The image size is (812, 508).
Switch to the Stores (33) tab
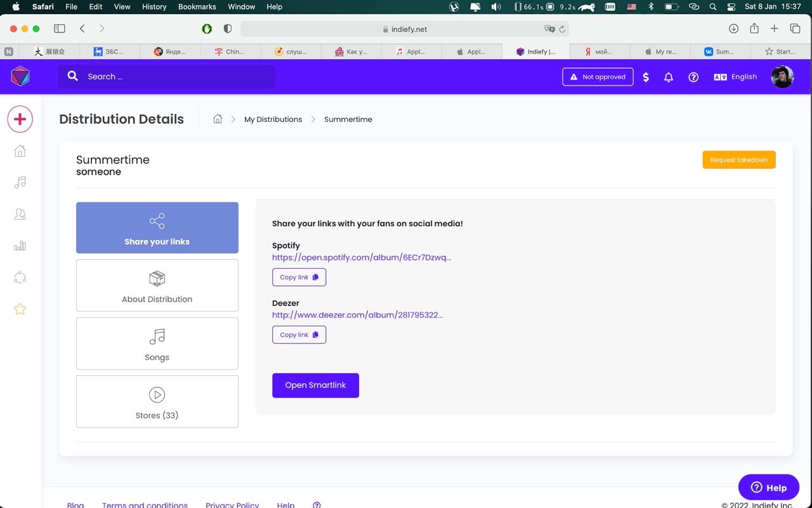pyautogui.click(x=157, y=401)
